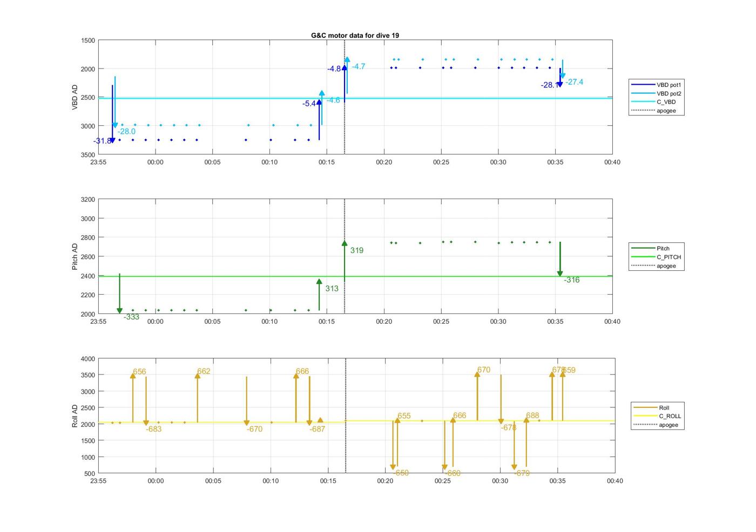Click the 655 roll data label
Screen dimensions: 756x532
click(x=404, y=416)
